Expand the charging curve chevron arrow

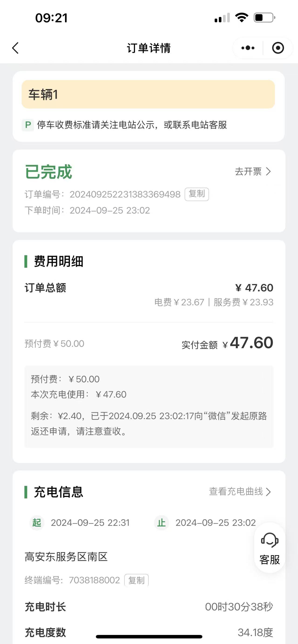(268, 492)
